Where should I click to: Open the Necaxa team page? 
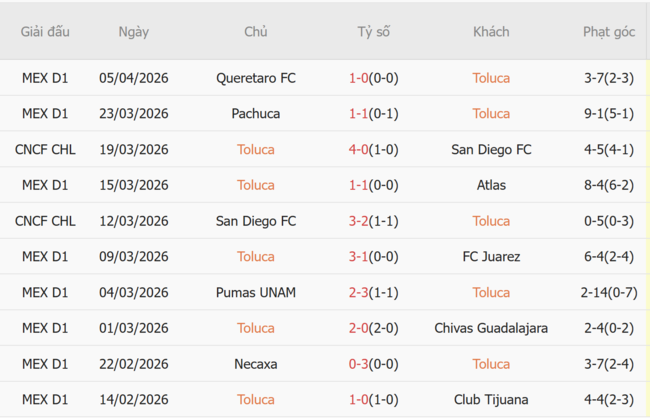(255, 364)
